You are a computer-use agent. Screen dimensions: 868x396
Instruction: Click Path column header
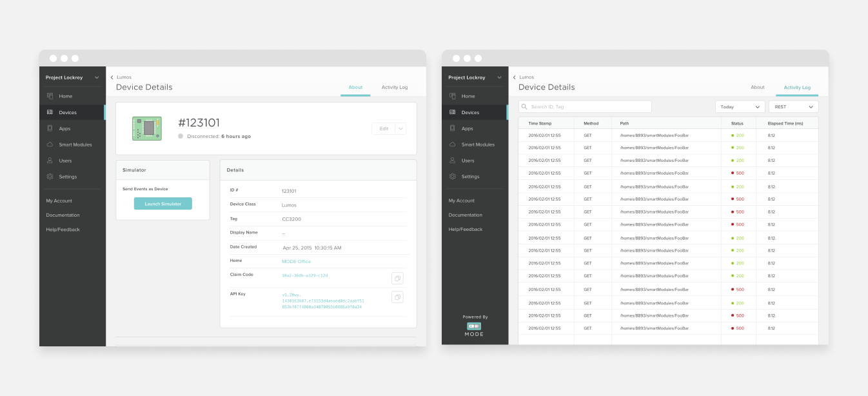coord(624,123)
